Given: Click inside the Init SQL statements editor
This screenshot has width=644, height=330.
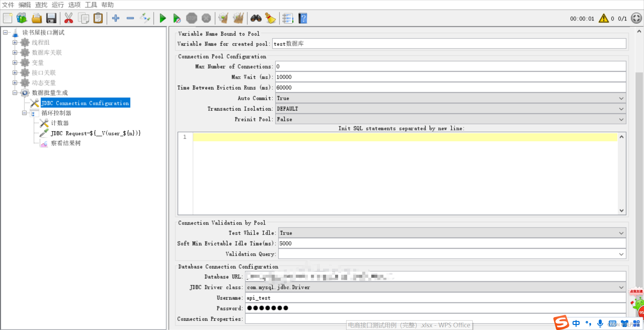Looking at the screenshot, I should click(x=405, y=174).
